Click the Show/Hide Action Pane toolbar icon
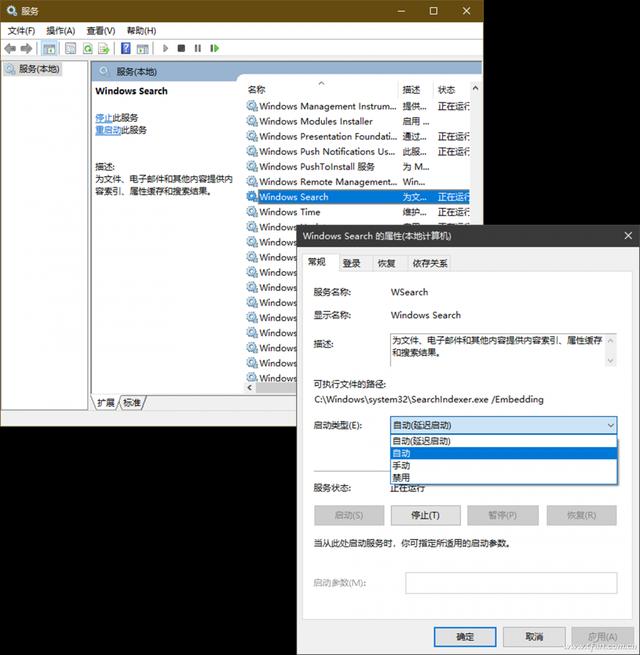 (142, 48)
